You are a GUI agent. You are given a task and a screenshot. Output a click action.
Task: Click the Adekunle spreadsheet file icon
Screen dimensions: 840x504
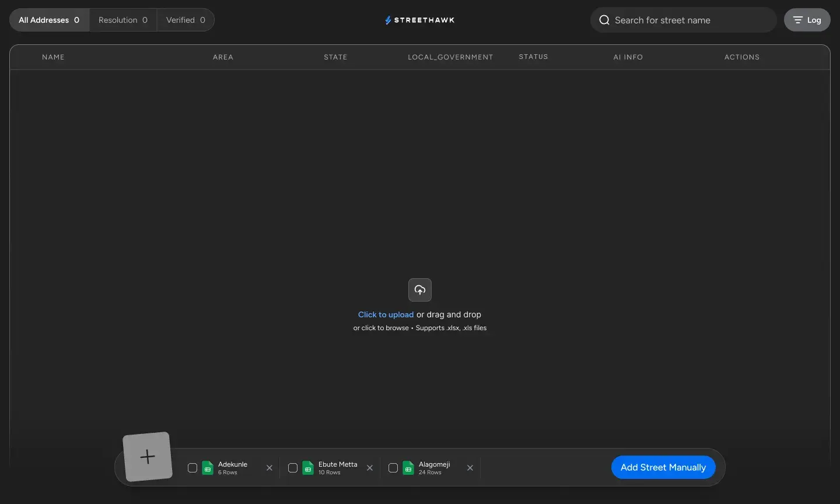coord(208,468)
